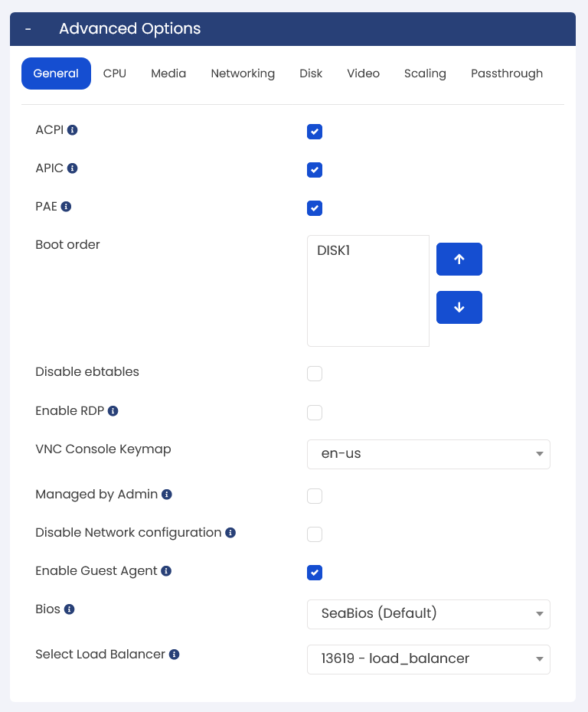Click the Select Load Balancer info icon
The image size is (588, 712).
[174, 655]
